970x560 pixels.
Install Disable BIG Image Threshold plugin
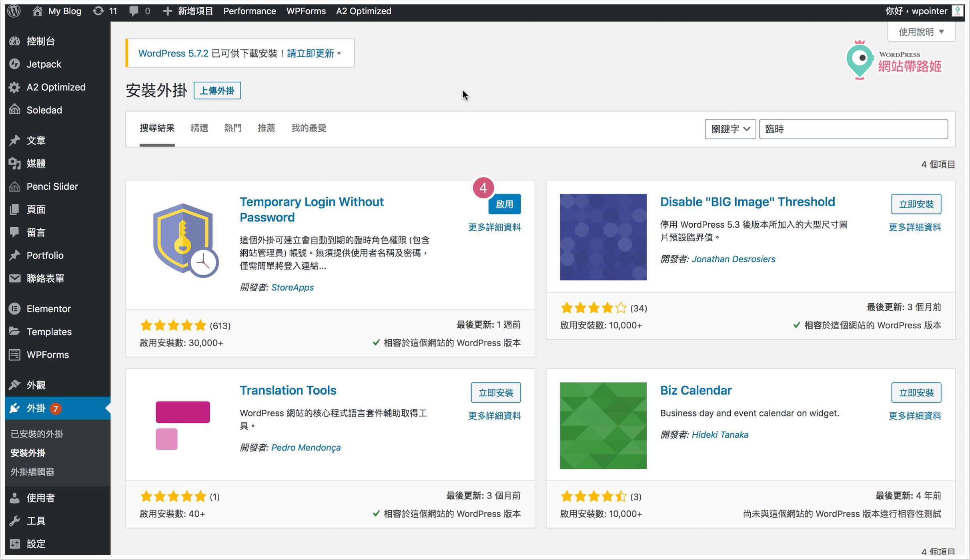[x=916, y=204]
